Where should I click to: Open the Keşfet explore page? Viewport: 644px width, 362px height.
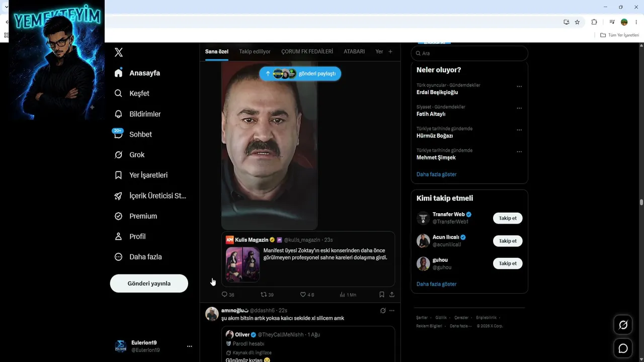[x=132, y=94]
